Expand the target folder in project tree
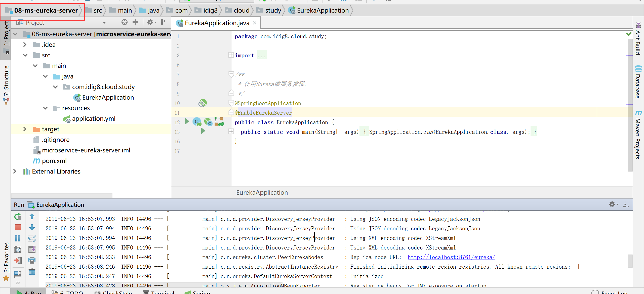 [x=25, y=129]
